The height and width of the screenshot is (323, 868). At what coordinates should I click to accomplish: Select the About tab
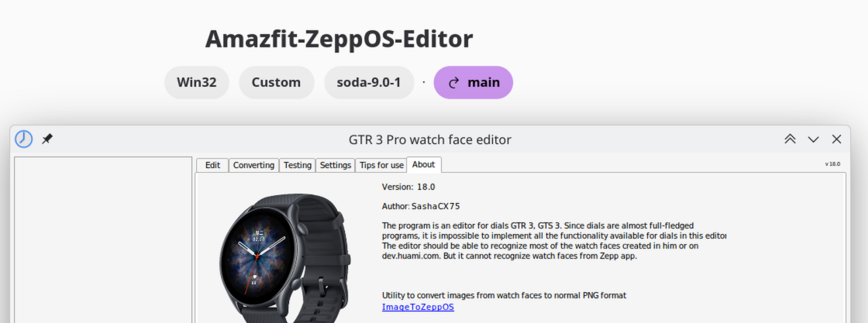click(x=423, y=164)
